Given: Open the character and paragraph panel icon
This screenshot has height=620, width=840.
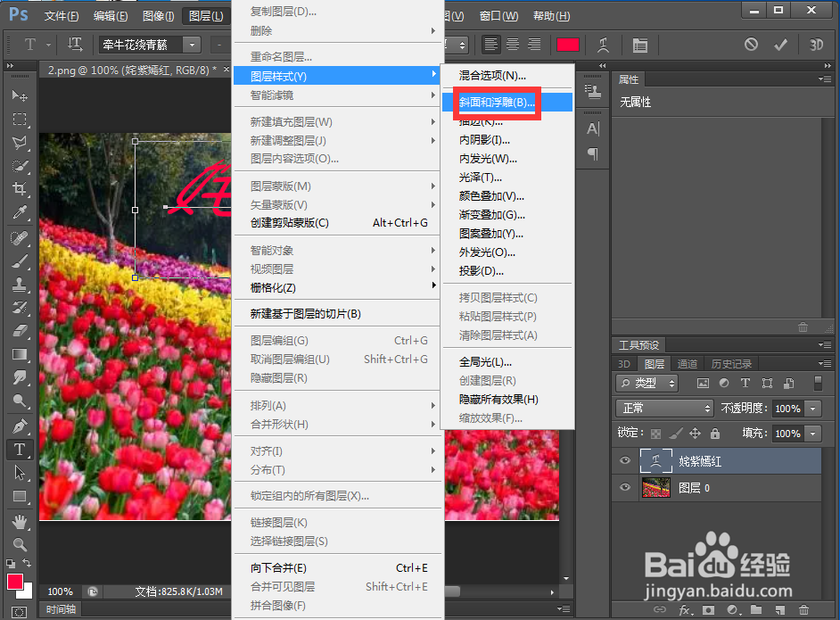Looking at the screenshot, I should coord(639,45).
